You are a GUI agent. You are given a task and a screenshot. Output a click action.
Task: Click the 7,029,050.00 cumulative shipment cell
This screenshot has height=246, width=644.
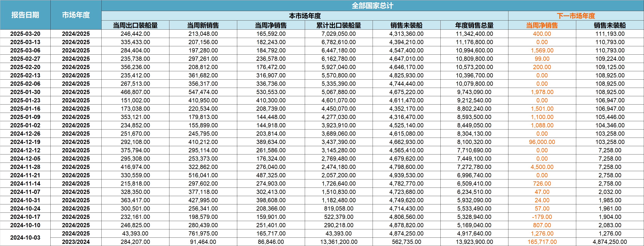[x=338, y=34]
